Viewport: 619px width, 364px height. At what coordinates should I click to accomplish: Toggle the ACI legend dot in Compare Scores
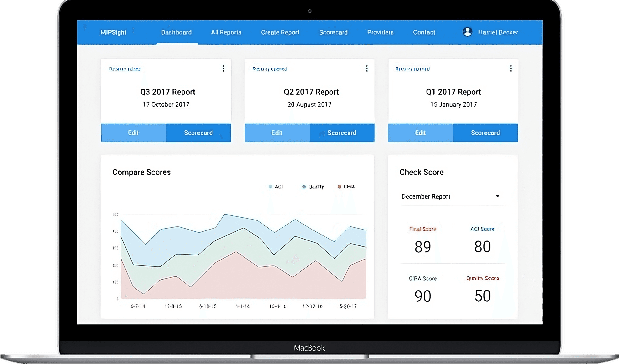(x=270, y=187)
